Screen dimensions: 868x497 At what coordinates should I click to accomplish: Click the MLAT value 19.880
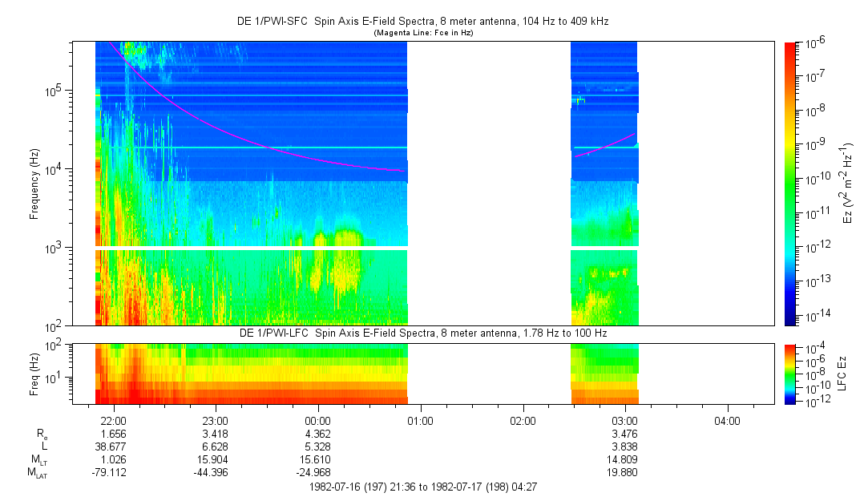click(623, 472)
